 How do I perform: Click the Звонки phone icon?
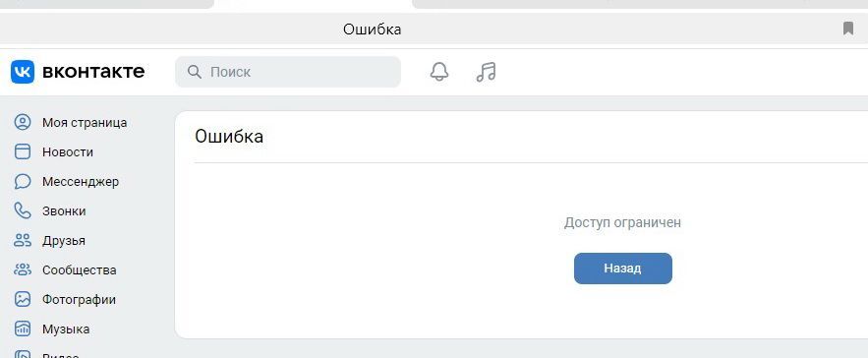pos(23,211)
